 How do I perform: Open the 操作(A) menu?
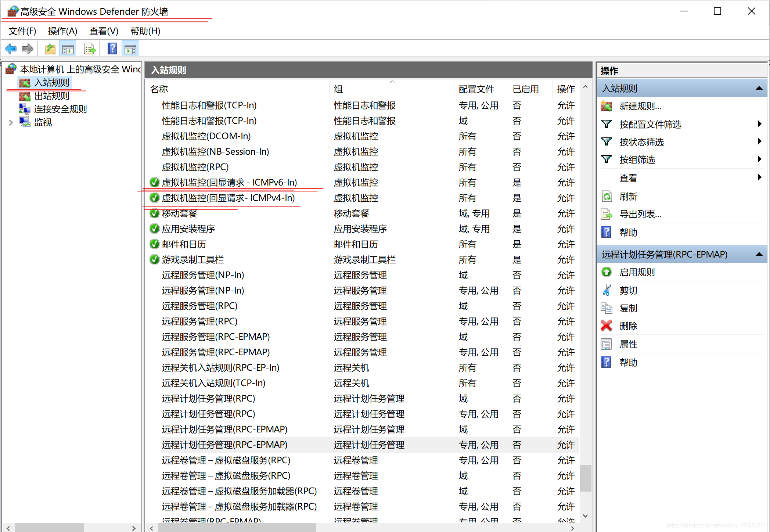(x=62, y=31)
